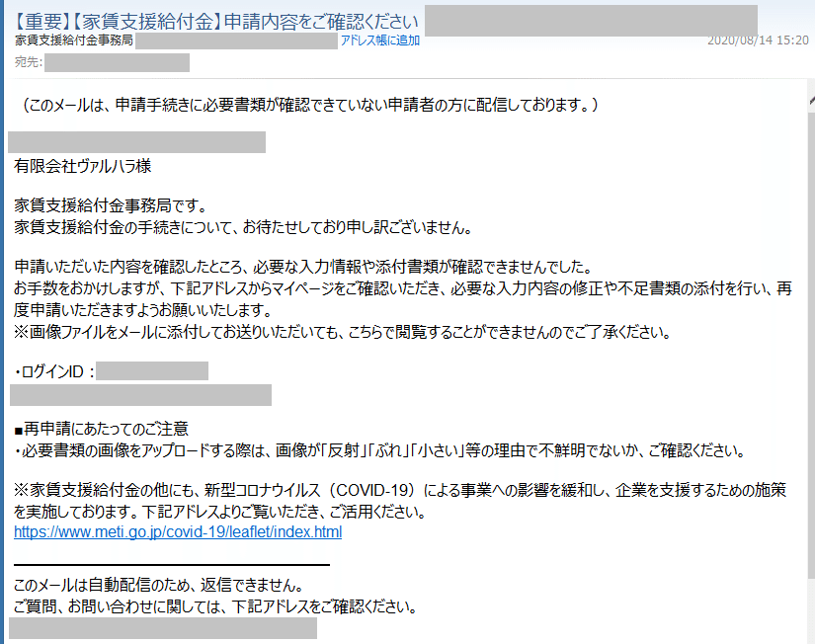Click the sender name 家賃支援給付金事務局
Screen dimensions: 815x644
tap(74, 40)
